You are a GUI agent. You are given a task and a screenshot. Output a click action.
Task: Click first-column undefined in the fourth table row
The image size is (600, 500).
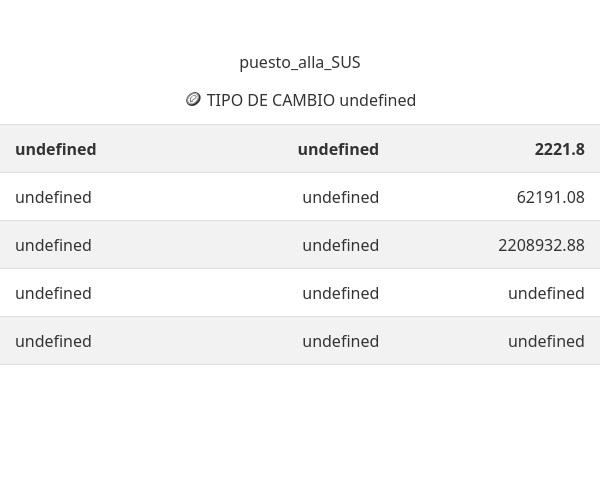click(53, 293)
